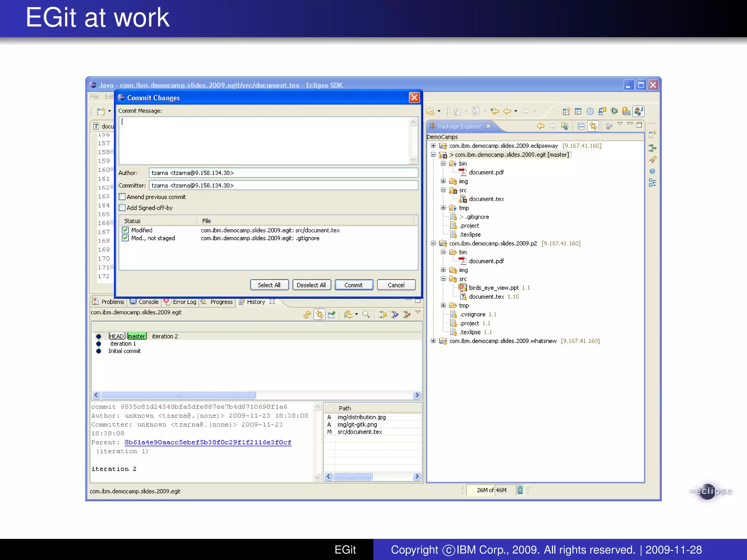Open dropdown next to main toolbar Back arrow
Viewport: 747px width, 560px height.
[516, 111]
